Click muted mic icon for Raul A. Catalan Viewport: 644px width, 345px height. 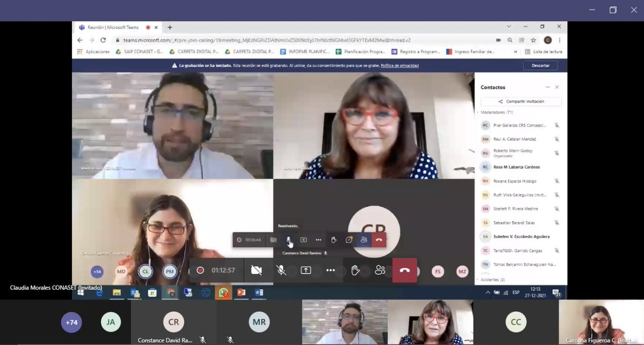[x=557, y=139]
